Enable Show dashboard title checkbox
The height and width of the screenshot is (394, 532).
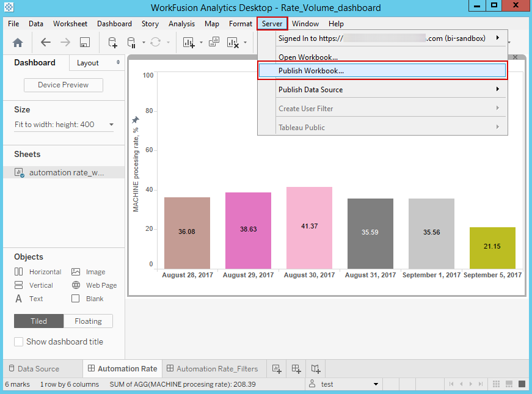[x=19, y=341]
